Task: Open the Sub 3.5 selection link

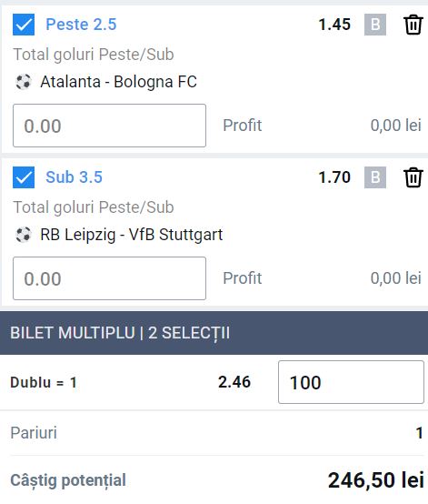Action: [x=74, y=177]
